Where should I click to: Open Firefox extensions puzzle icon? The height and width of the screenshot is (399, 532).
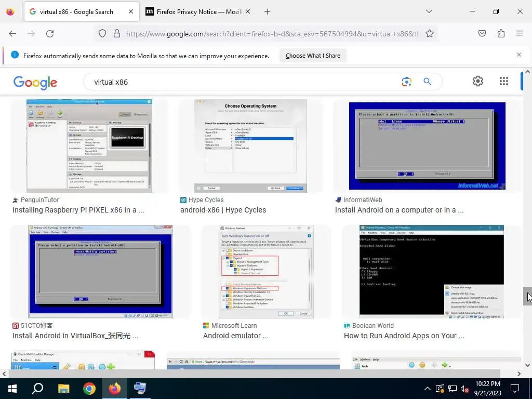point(501,33)
